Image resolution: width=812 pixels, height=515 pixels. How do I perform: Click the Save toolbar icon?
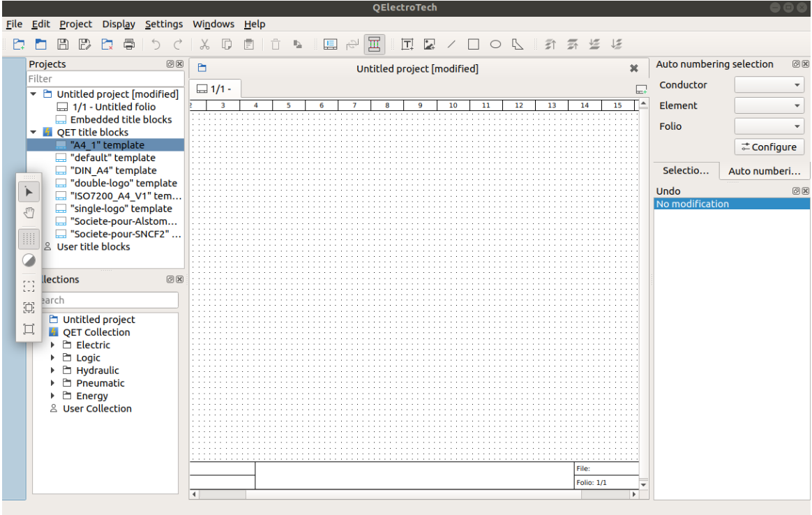click(x=63, y=44)
